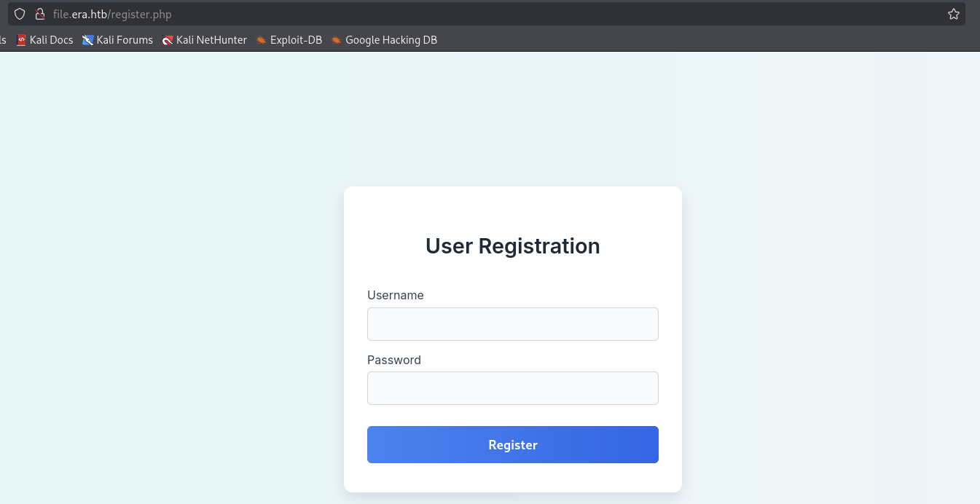The height and width of the screenshot is (504, 980).
Task: Click the Password field label
Action: [x=394, y=360]
